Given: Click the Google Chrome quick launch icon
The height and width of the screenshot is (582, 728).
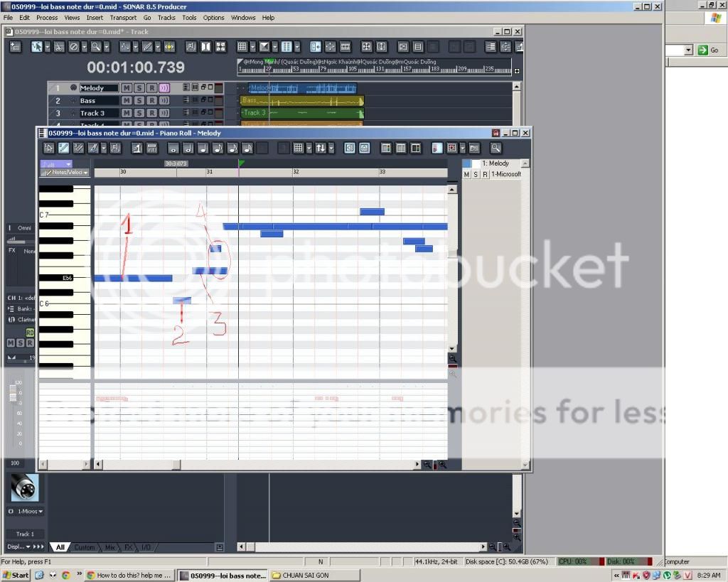Looking at the screenshot, I should pyautogui.click(x=65, y=575).
